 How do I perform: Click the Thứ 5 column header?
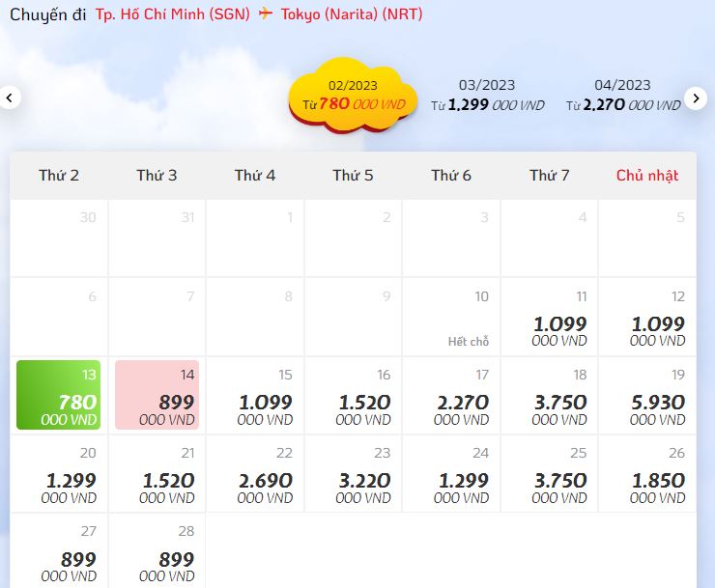coord(353,176)
